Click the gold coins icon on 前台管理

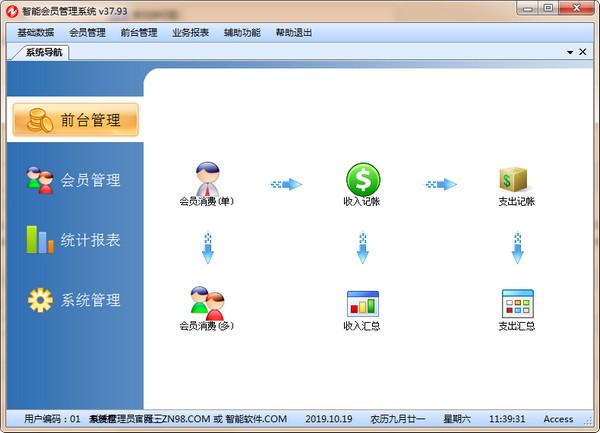pos(40,120)
